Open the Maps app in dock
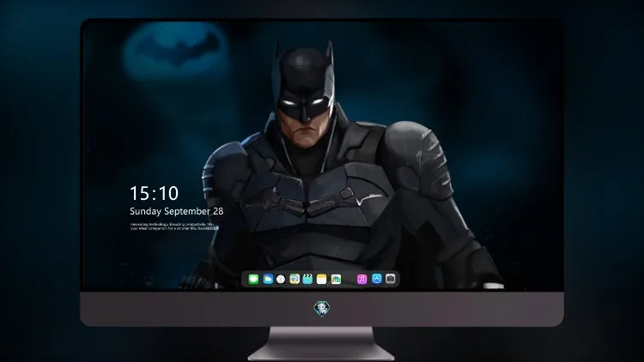 click(x=295, y=280)
